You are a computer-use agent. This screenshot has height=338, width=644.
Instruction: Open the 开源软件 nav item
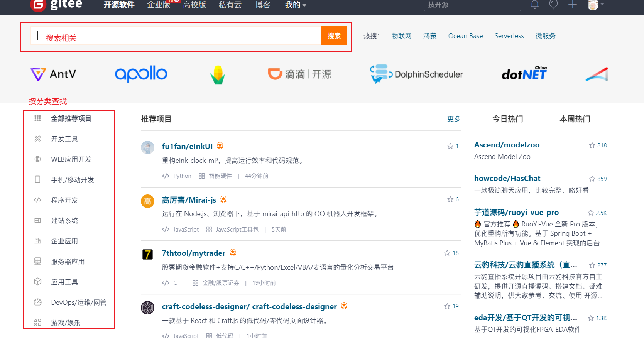pos(119,5)
